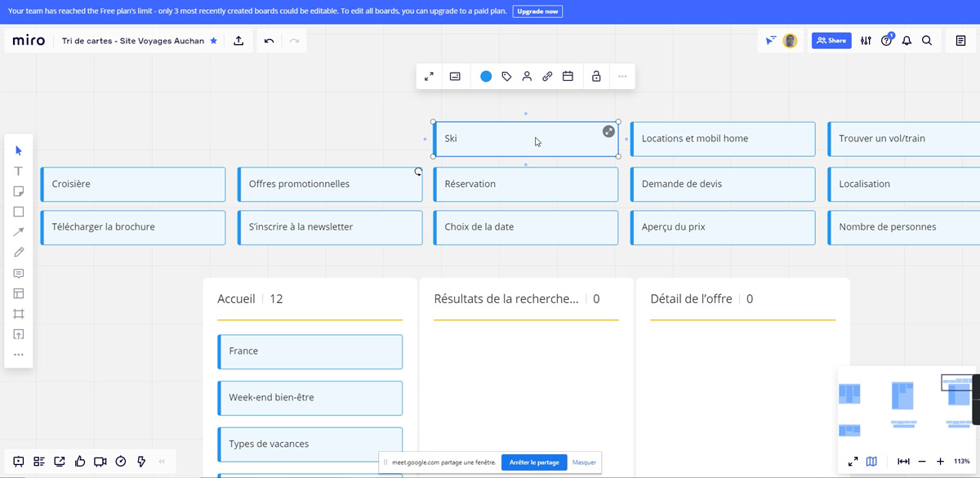Click the Miro logo

(29, 41)
